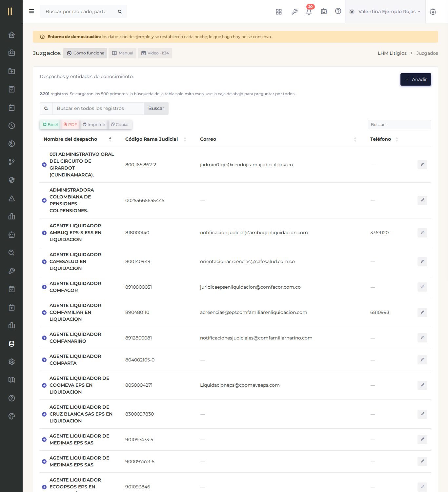Edit the AGENTE LIQUIDADOR COMFACOR row
The image size is (448, 492).
coord(422,287)
